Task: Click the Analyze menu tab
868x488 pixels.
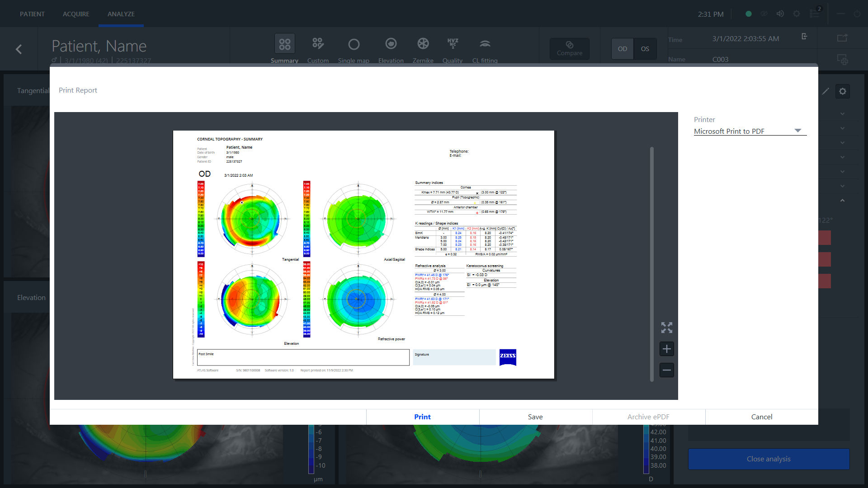Action: (x=120, y=13)
